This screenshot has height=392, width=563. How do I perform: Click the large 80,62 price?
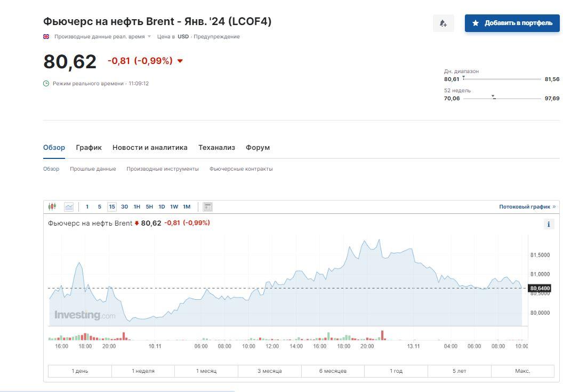coord(70,61)
